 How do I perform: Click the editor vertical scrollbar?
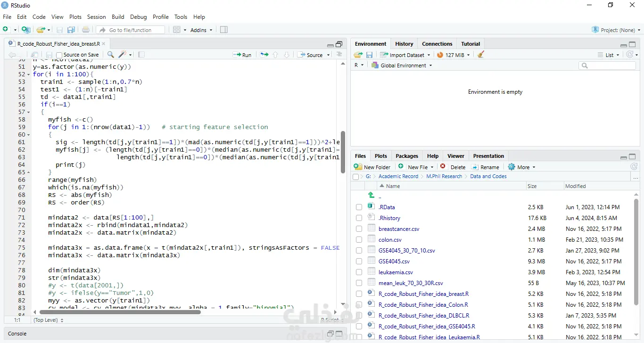343,152
